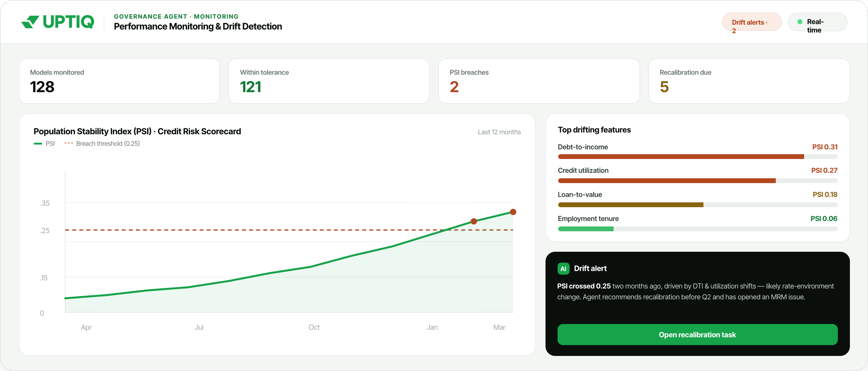The width and height of the screenshot is (868, 371).
Task: Click the green real-time status dot
Action: pos(800,22)
